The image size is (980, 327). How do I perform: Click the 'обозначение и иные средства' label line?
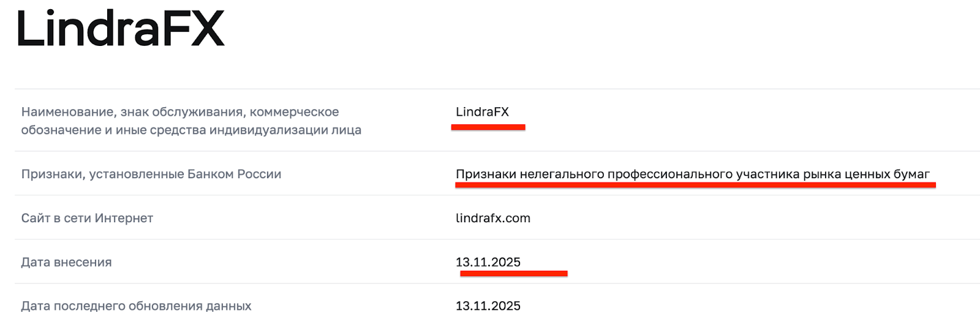(191, 130)
